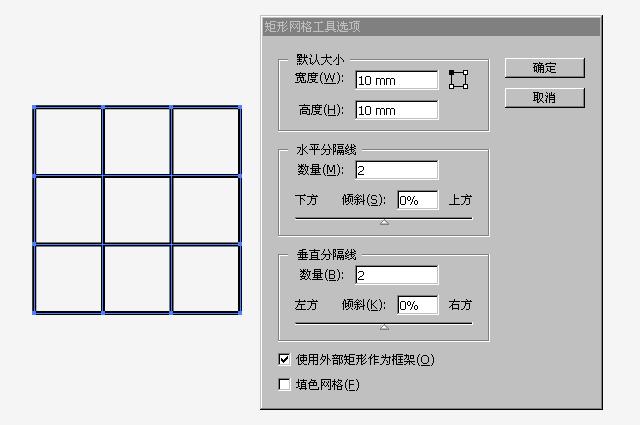Click the vertical 倾斜 percentage field
The image size is (640, 425).
click(417, 305)
